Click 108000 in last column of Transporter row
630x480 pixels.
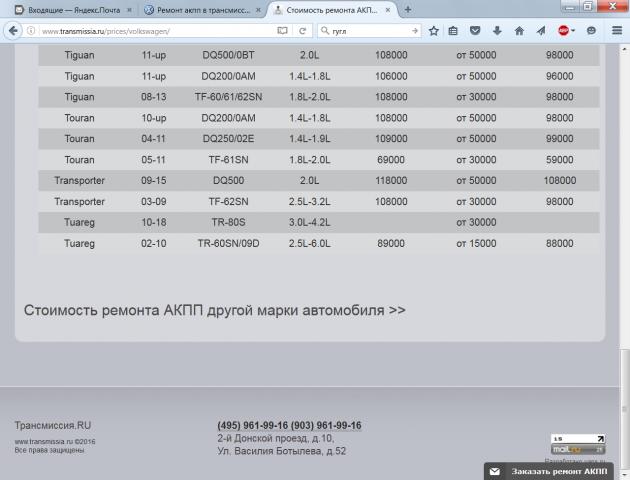[560, 180]
